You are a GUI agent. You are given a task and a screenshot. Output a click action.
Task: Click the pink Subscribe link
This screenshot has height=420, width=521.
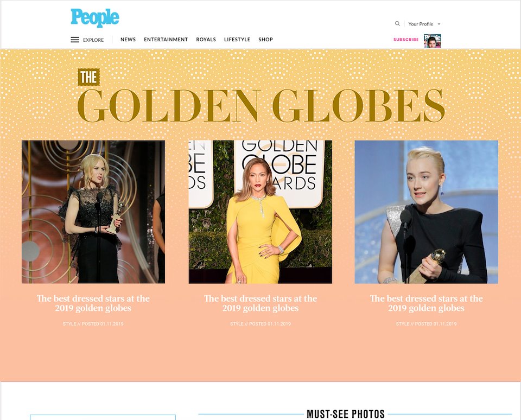pyautogui.click(x=406, y=40)
